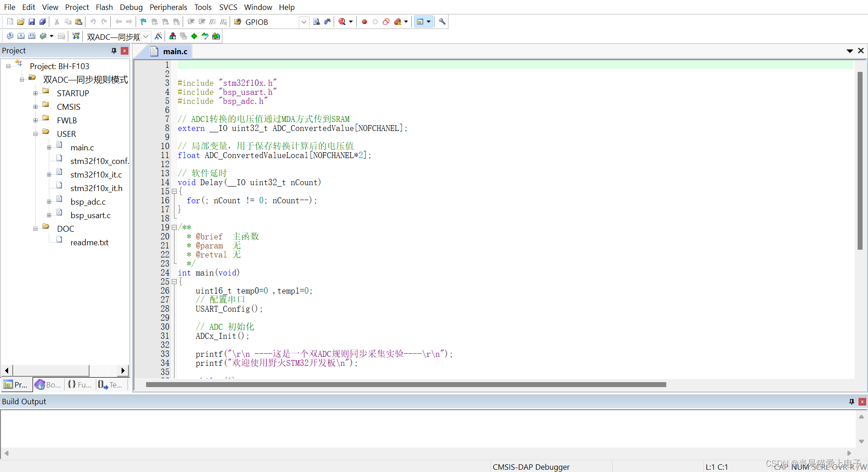Comment the selection toolbar icon
This screenshot has width=868, height=472.
[212, 22]
